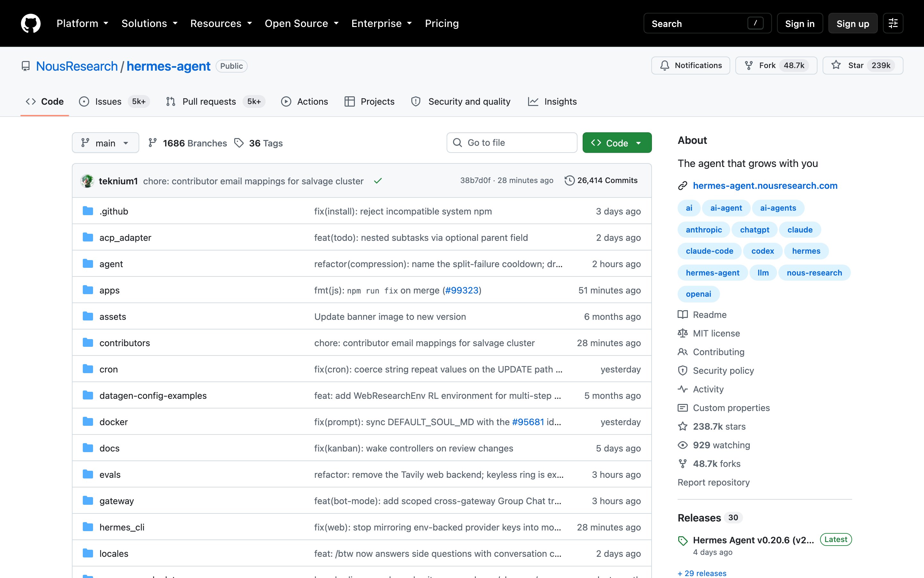Expand the Resources menu
This screenshot has width=924, height=578.
coord(221,23)
